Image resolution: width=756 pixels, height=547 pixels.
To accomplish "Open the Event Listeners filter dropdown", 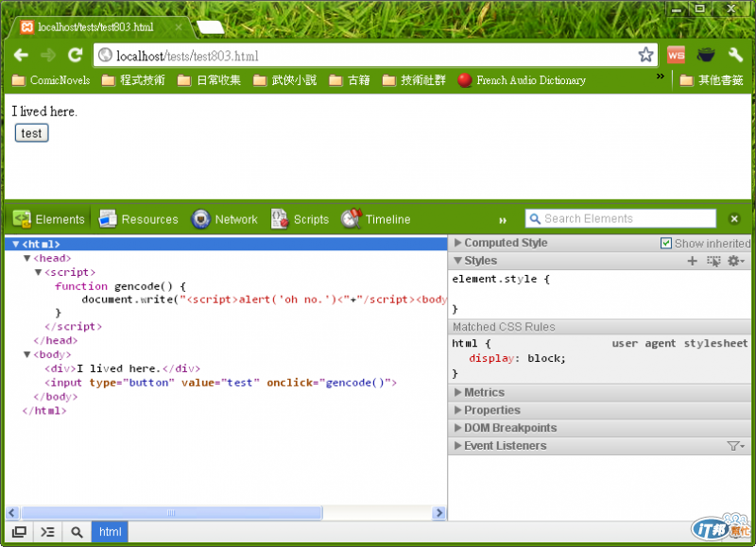I will (736, 446).
